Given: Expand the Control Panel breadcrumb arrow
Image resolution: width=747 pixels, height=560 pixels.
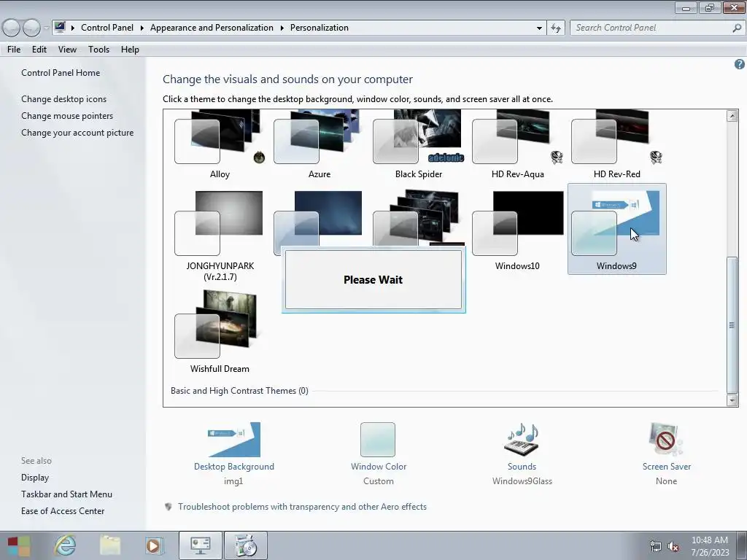Looking at the screenshot, I should (142, 28).
